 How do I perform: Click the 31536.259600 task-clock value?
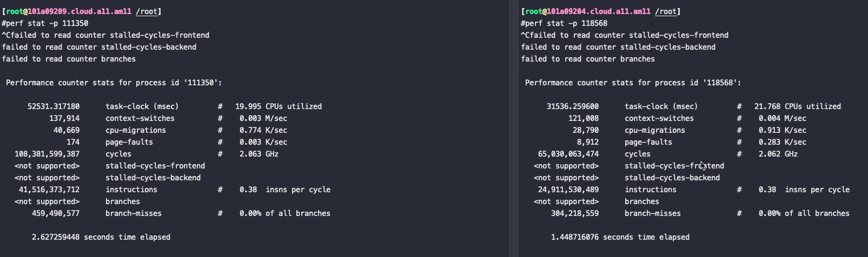573,106
